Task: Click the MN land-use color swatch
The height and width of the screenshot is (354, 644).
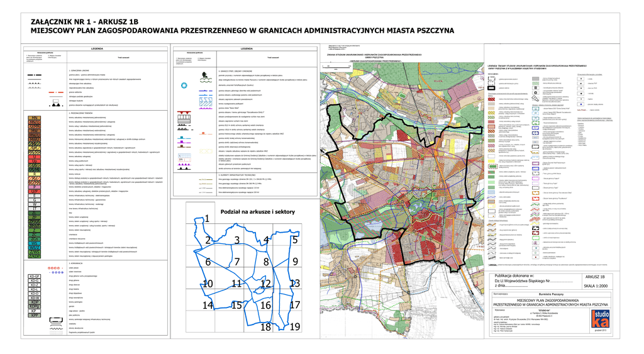Action: tap(34, 118)
